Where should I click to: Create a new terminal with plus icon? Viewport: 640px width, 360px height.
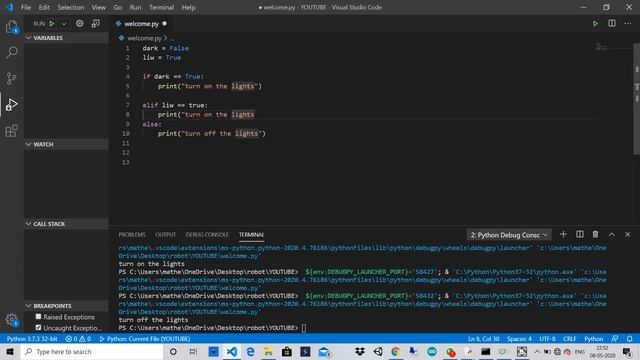(x=563, y=234)
